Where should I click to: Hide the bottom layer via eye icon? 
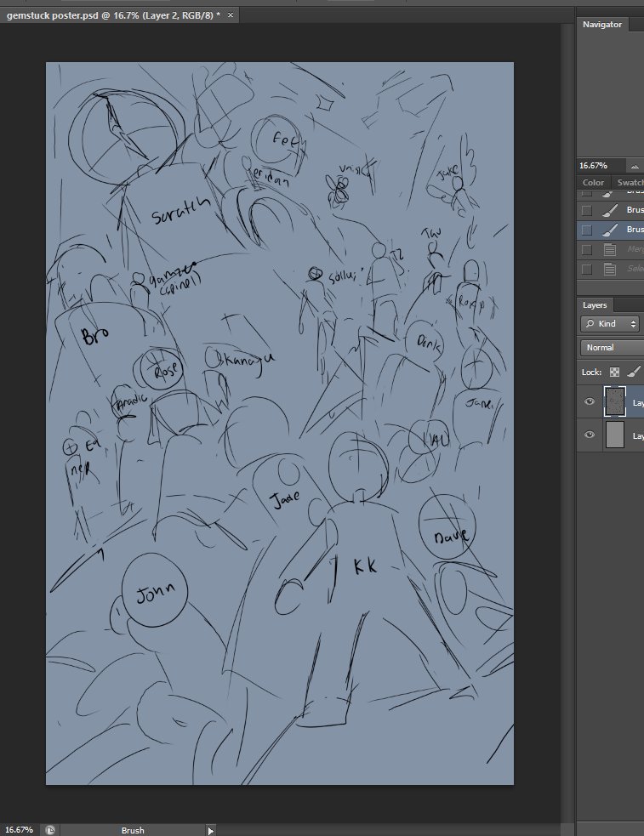[x=589, y=435]
